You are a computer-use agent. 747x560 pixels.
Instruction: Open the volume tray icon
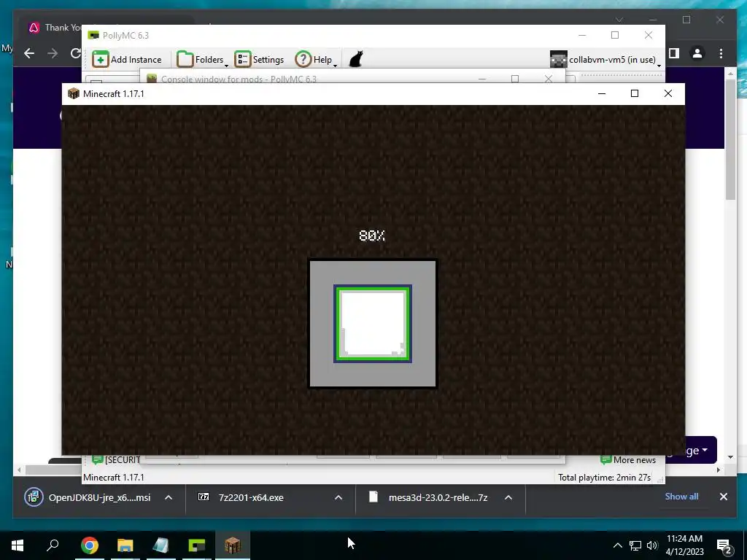652,545
